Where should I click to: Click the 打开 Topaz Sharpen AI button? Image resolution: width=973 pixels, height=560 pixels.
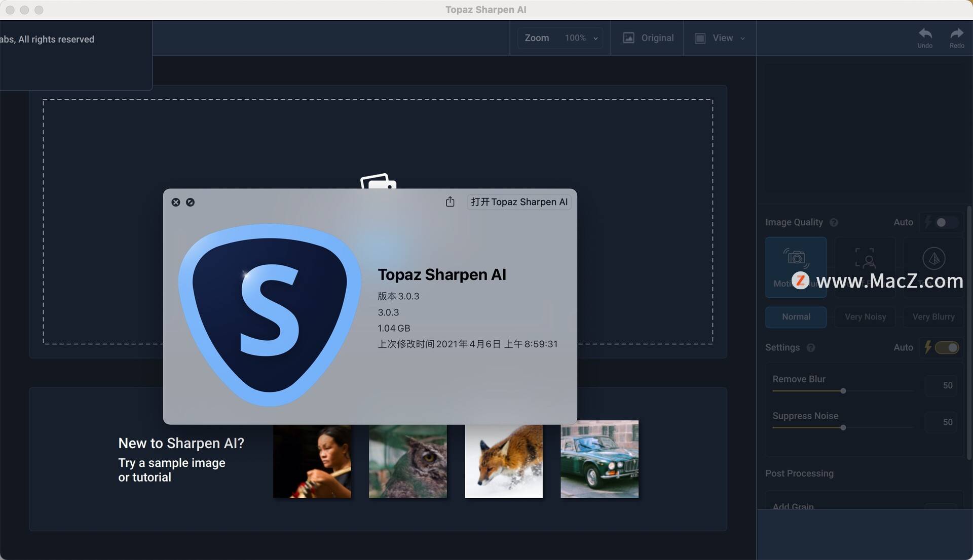(519, 202)
